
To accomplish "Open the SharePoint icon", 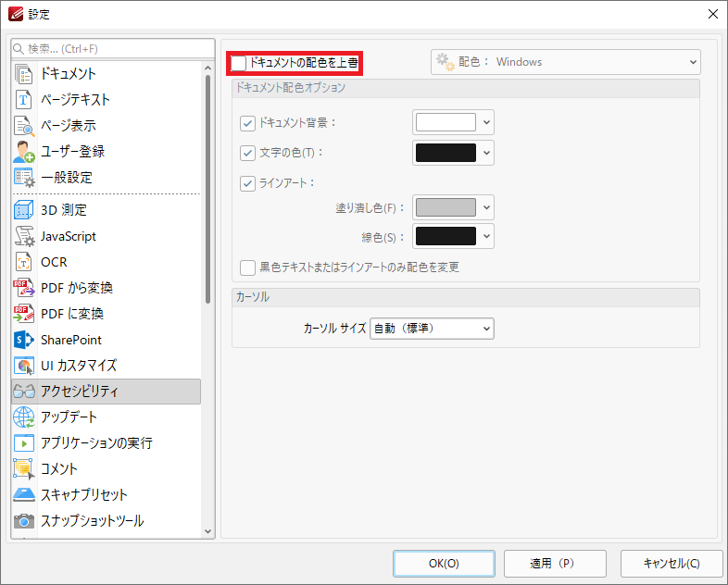I will coord(23,340).
